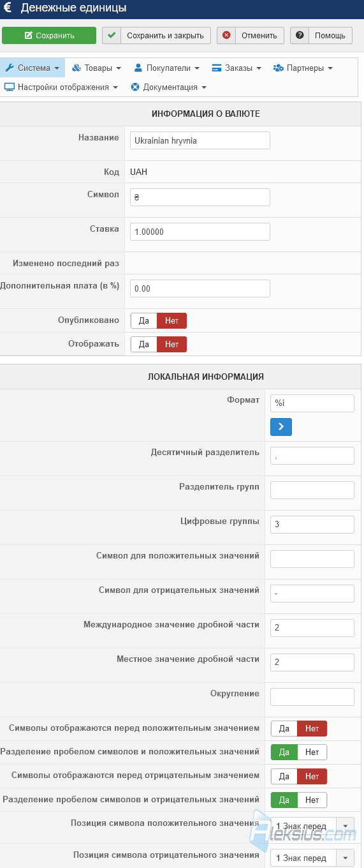This screenshot has width=364, height=868.
Task: Click the ИНФОРМАЦИЯ О ВАЛЮТЕ heading
Action: click(205, 114)
